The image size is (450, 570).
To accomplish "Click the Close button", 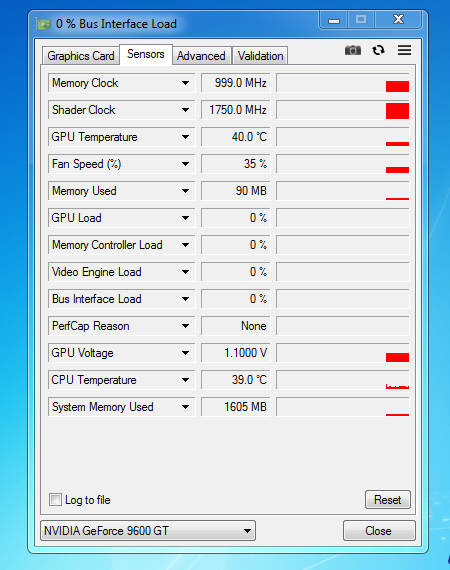I will (379, 531).
